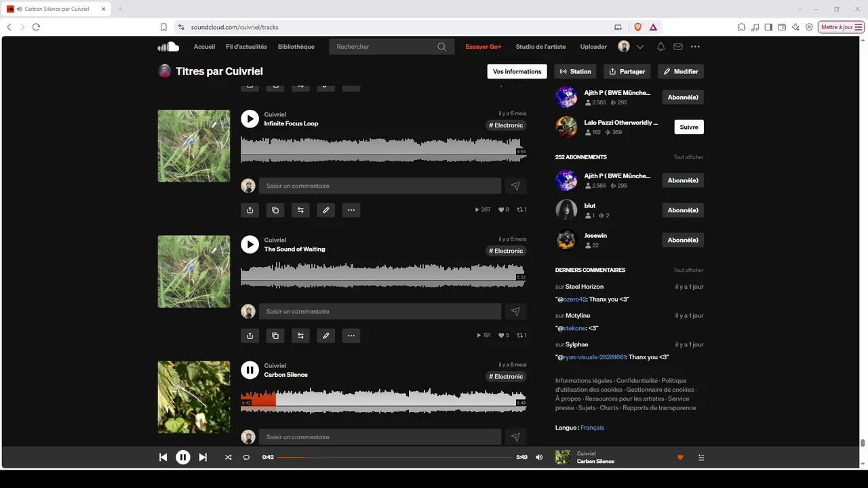The image size is (868, 488).
Task: Edit The Sound of Waiting track
Action: 325,335
